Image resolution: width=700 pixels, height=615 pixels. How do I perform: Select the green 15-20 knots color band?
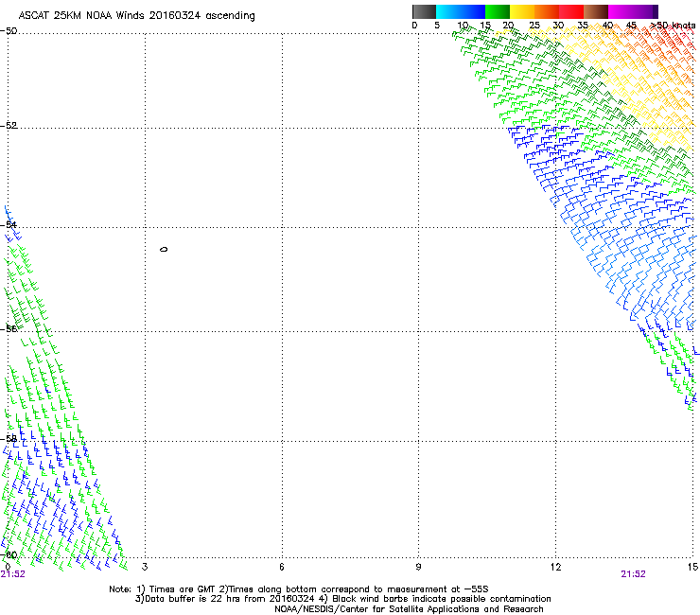[x=498, y=11]
